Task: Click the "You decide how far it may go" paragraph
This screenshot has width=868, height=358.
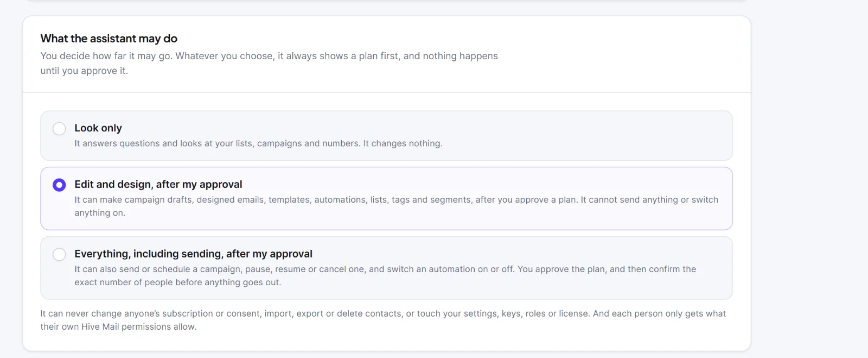Action: pyautogui.click(x=269, y=63)
